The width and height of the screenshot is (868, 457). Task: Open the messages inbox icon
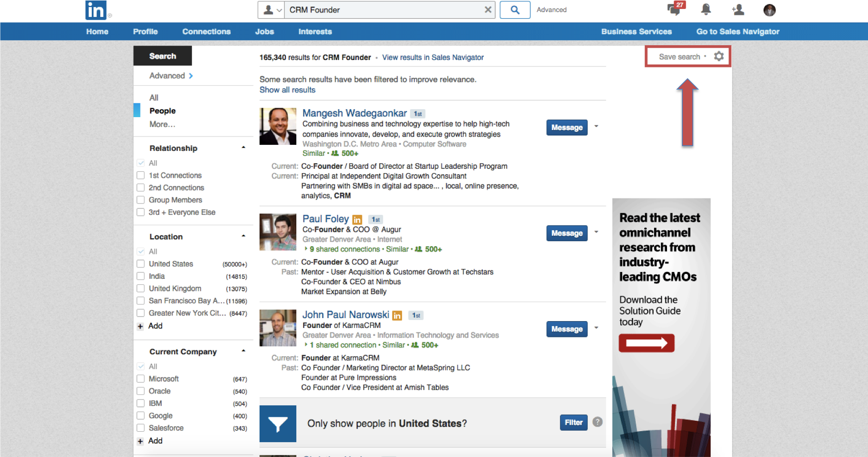[x=674, y=9]
